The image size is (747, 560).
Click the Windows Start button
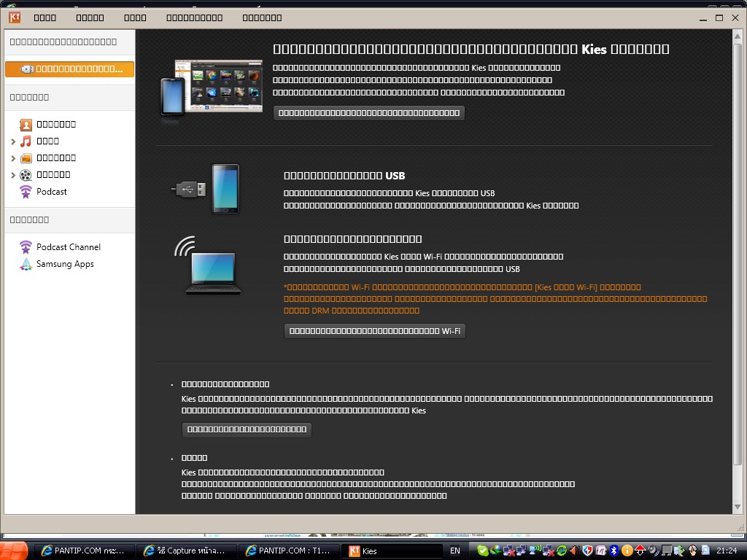click(13, 551)
